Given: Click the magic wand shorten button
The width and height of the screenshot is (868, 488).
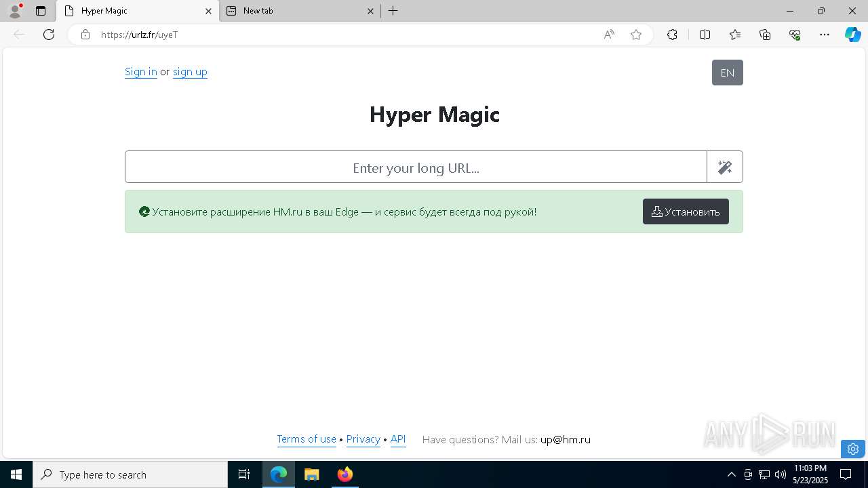Looking at the screenshot, I should coord(725,167).
